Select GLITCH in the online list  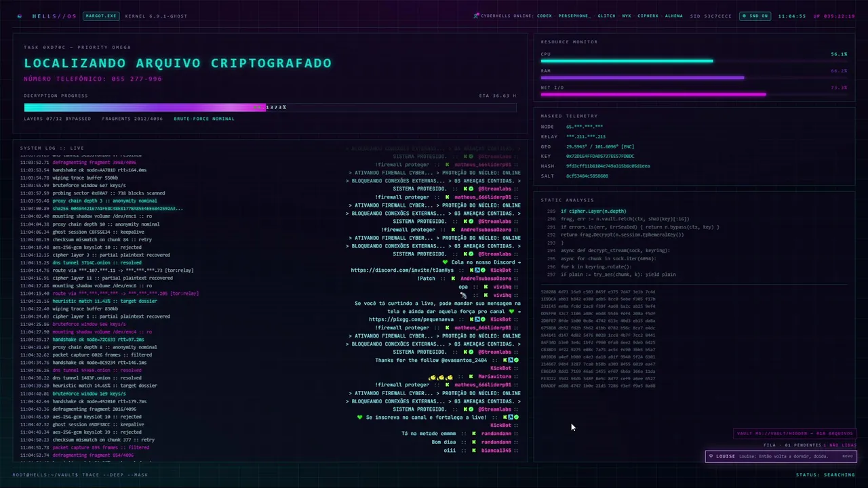[x=607, y=16]
